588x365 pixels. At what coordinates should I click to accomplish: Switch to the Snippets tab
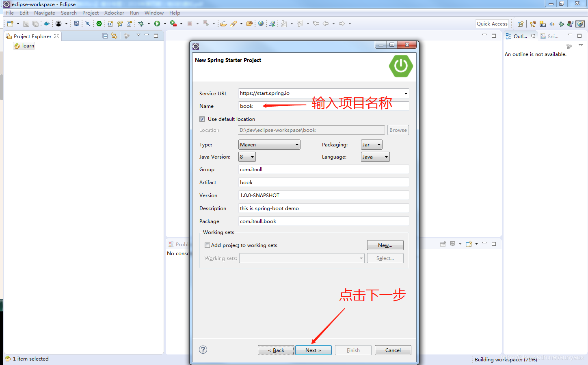[x=549, y=36]
